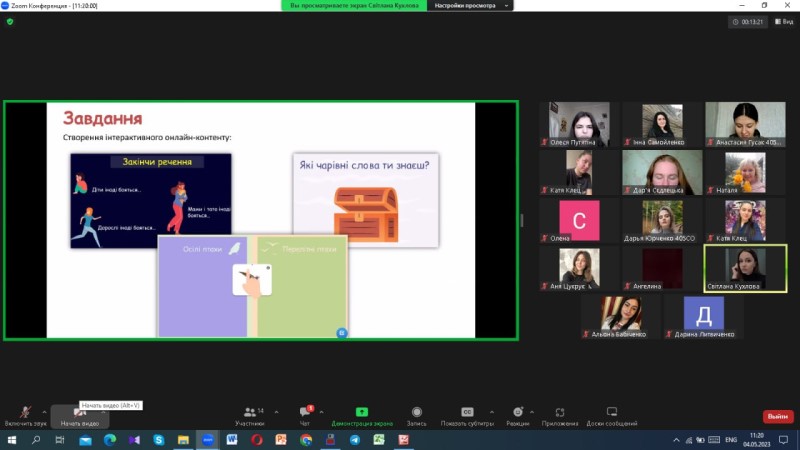Open Opera browser from taskbar
The width and height of the screenshot is (800, 450).
tap(257, 440)
